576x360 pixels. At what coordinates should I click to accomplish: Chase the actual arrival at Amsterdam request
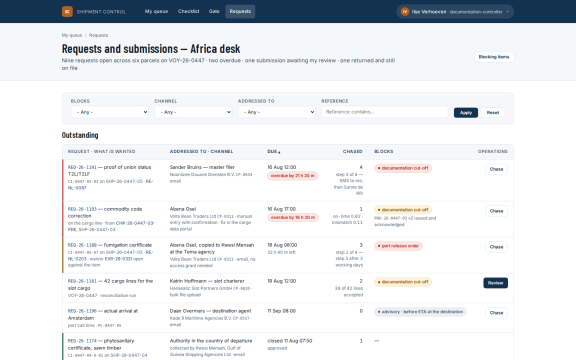coord(496,313)
